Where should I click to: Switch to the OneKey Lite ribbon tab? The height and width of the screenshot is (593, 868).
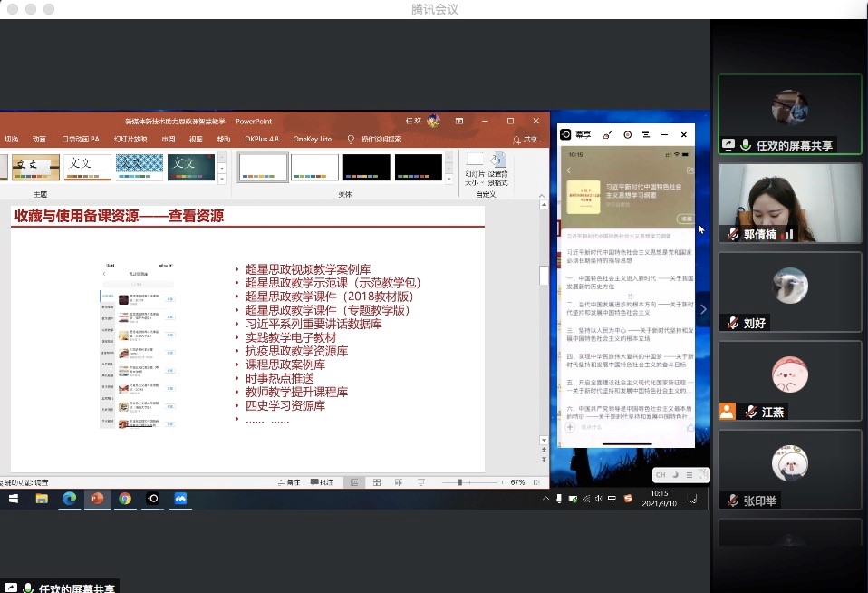click(313, 140)
